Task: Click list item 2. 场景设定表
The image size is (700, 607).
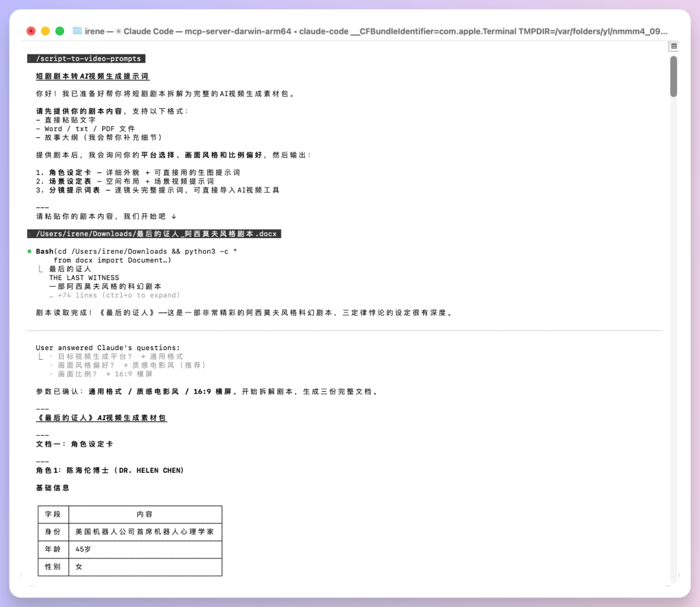Action: pos(125,182)
